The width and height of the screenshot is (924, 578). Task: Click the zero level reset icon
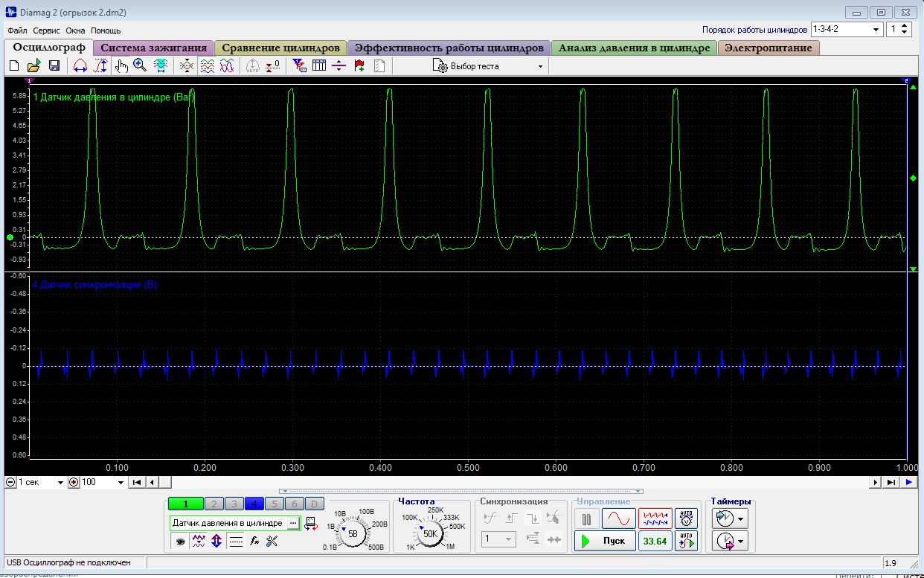pyautogui.click(x=273, y=66)
